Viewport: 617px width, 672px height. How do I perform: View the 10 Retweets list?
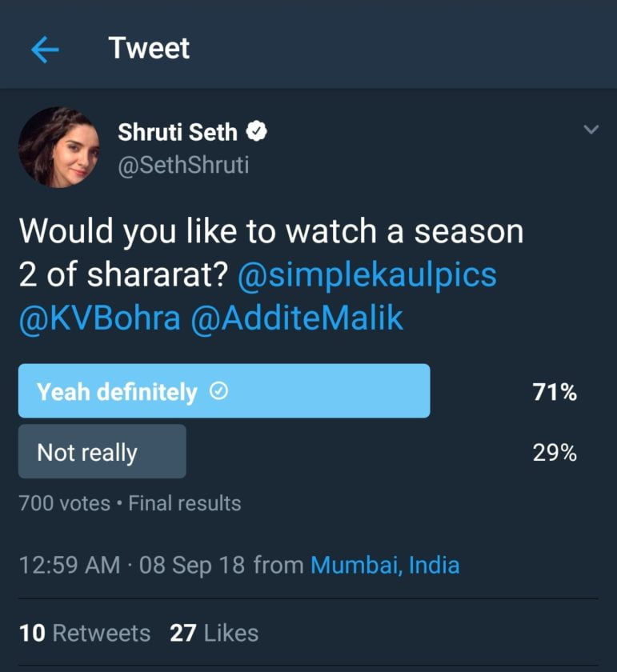pyautogui.click(x=85, y=634)
